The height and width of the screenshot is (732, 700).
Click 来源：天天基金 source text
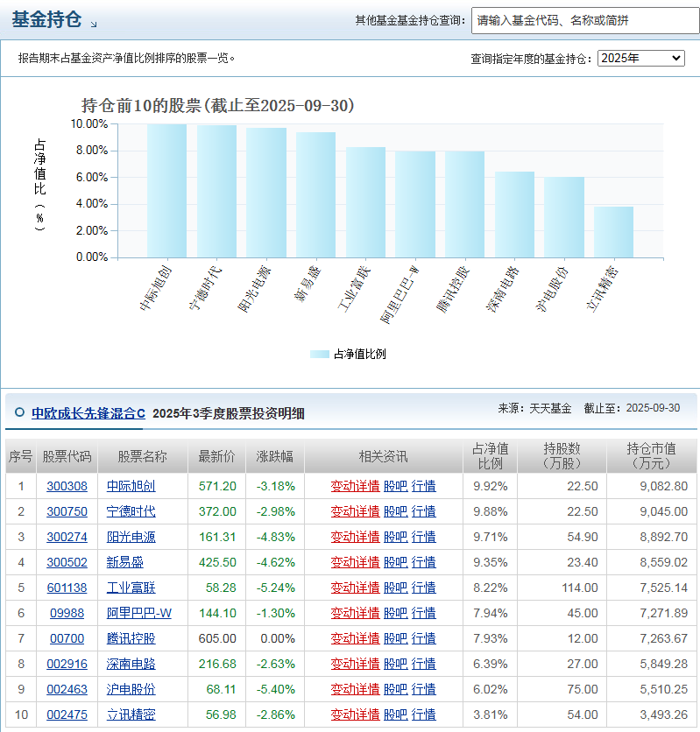click(x=534, y=409)
